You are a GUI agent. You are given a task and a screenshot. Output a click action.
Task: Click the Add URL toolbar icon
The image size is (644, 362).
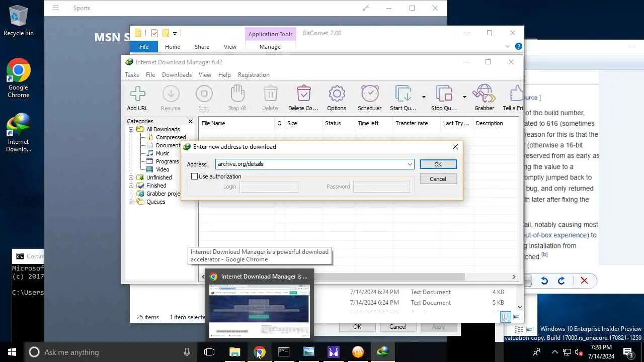137,98
